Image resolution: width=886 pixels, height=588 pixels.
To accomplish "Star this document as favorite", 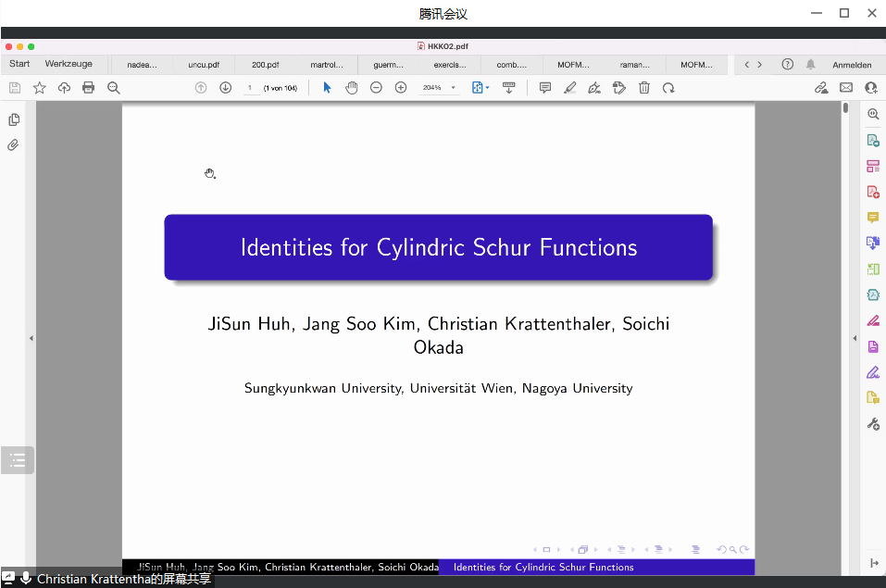I will pyautogui.click(x=39, y=87).
